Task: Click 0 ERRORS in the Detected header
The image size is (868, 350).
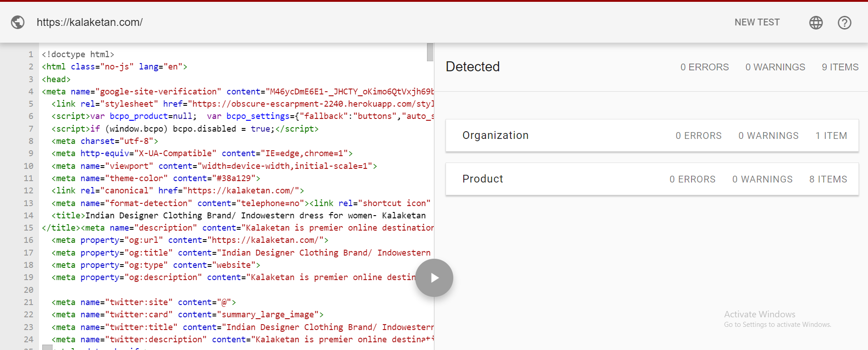Action: (x=704, y=67)
